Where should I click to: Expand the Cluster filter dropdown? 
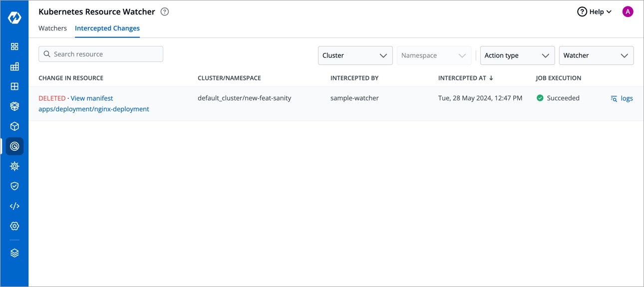[355, 55]
